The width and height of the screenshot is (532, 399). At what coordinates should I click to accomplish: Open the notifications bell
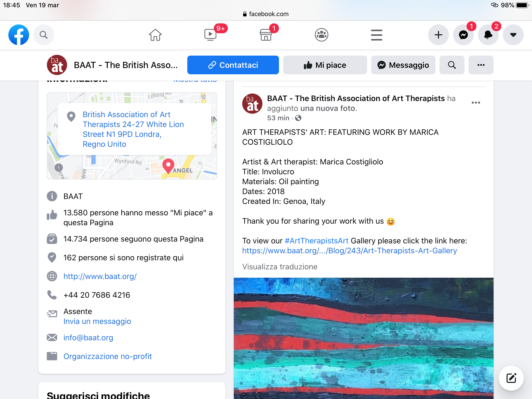pyautogui.click(x=488, y=35)
